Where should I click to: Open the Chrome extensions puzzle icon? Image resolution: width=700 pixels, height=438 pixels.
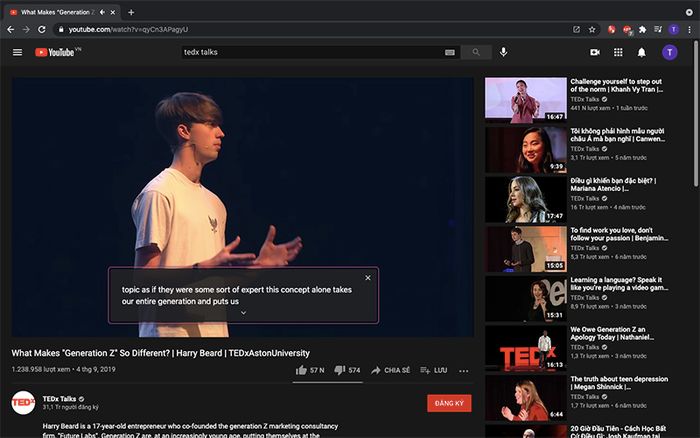coord(642,29)
